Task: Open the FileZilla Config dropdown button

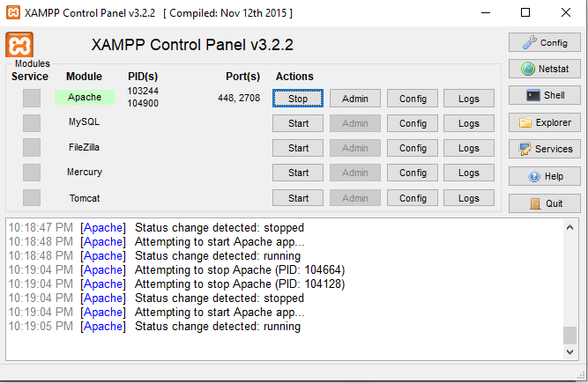Action: tap(413, 148)
